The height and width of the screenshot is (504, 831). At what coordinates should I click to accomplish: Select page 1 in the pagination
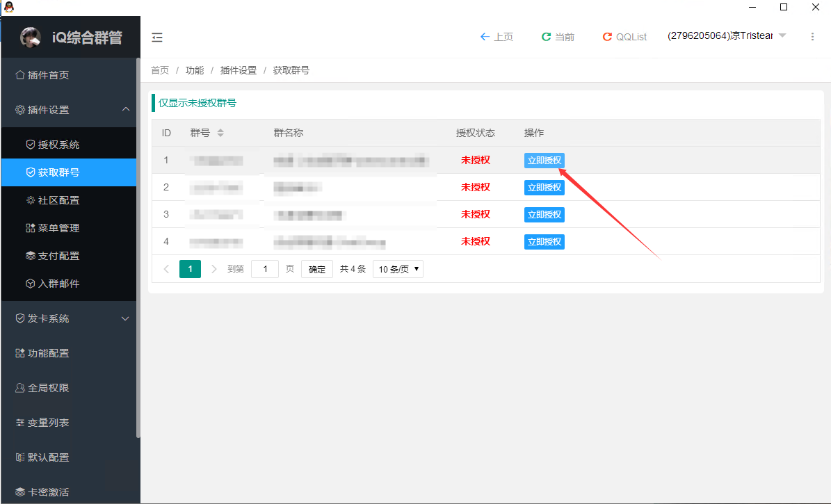(x=190, y=269)
